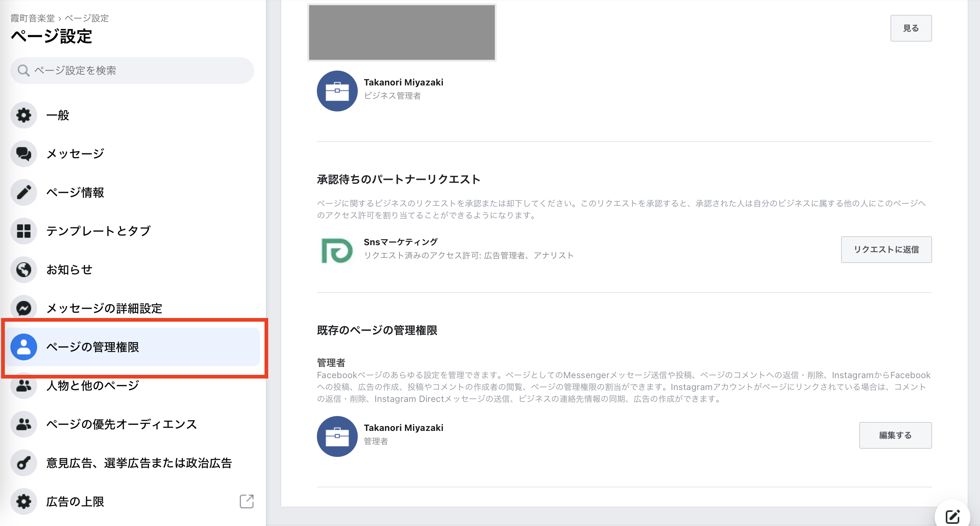
Task: Click the 既存のページの管理権限 heading
Action: click(377, 330)
